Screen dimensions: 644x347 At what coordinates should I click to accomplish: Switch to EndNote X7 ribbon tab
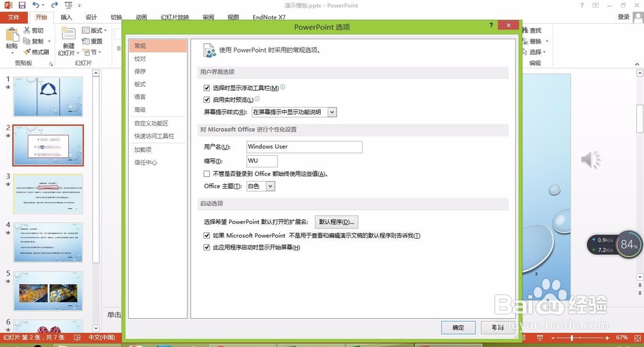[x=269, y=17]
